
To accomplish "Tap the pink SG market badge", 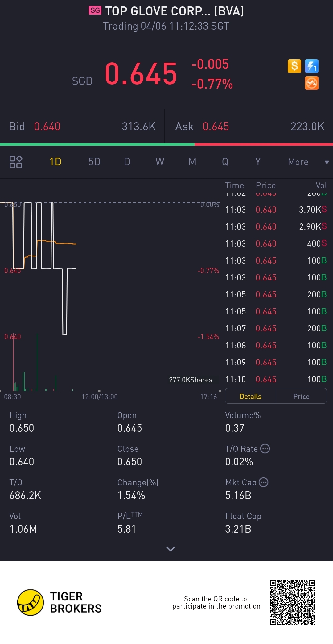I will (95, 10).
